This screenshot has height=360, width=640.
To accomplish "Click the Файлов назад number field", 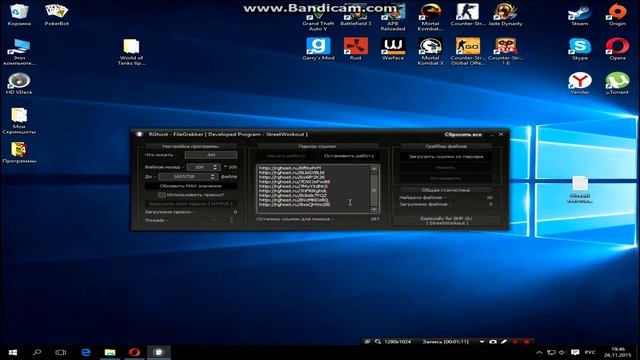I will coord(203,167).
